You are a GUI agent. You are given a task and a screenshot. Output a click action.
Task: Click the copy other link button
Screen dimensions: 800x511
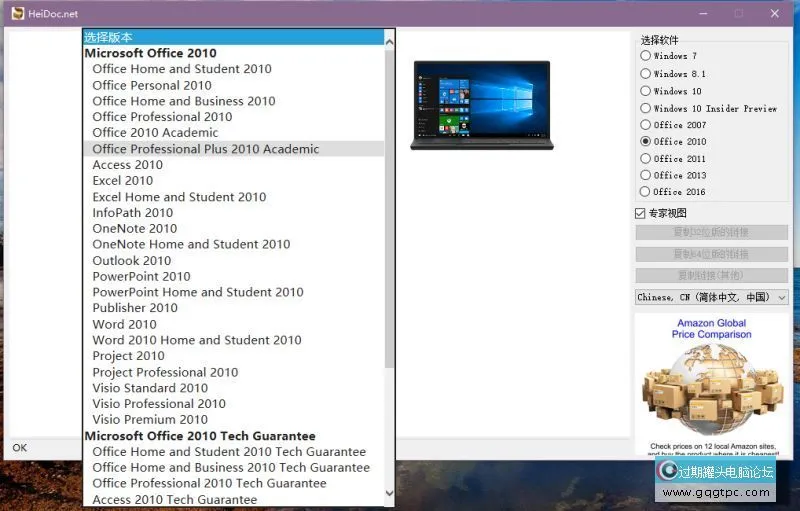click(x=711, y=275)
